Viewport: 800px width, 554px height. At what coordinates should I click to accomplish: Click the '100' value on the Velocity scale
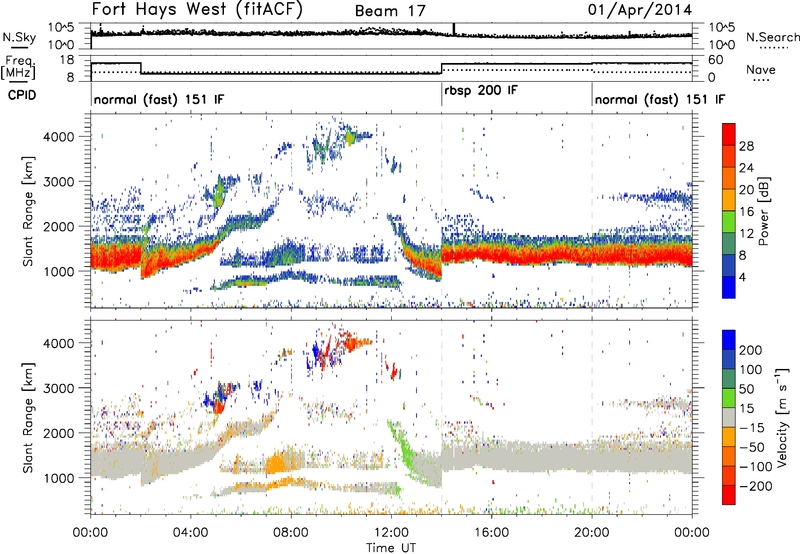[x=751, y=370]
